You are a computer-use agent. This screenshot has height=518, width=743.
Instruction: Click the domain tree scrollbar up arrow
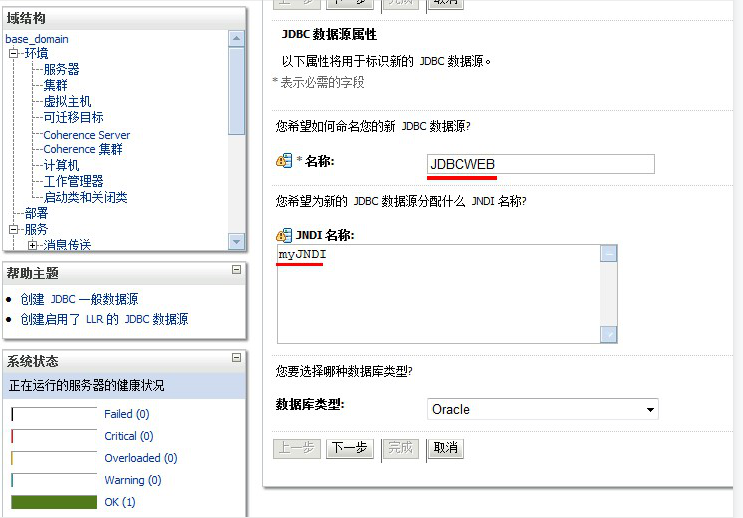236,38
